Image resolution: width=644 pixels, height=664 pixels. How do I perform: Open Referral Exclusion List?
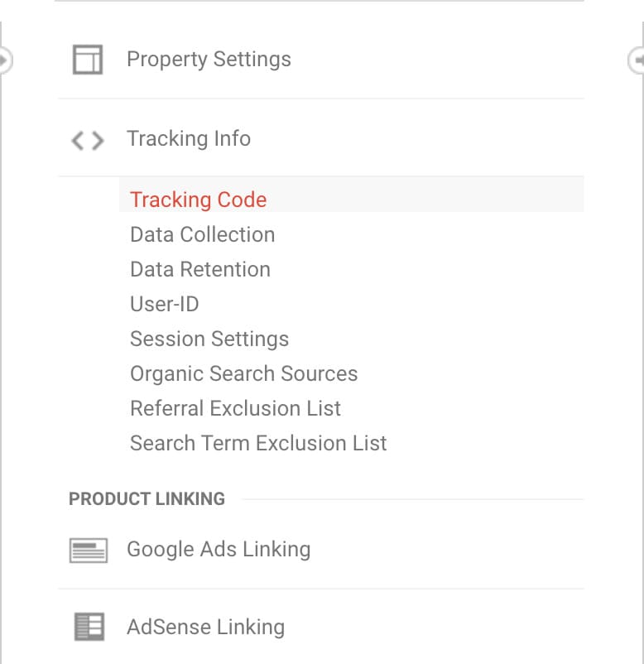235,408
